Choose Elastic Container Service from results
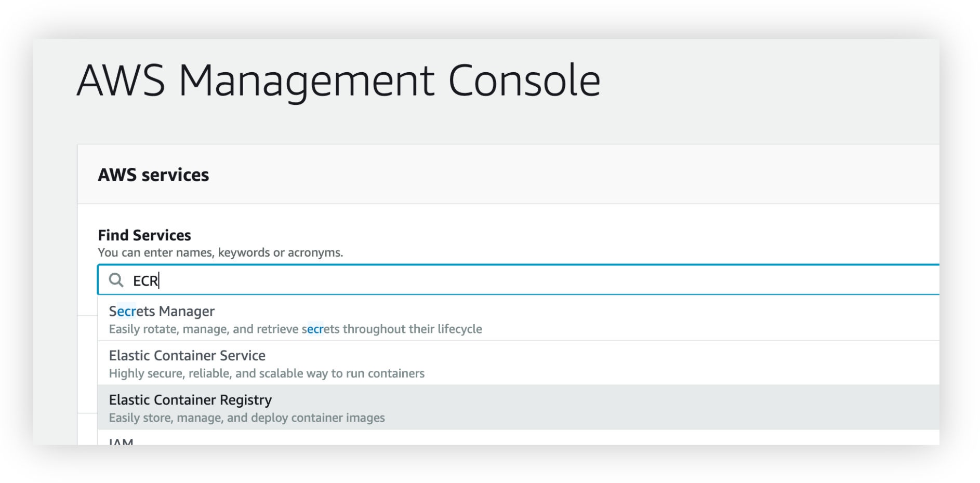The height and width of the screenshot is (483, 980). 187,356
